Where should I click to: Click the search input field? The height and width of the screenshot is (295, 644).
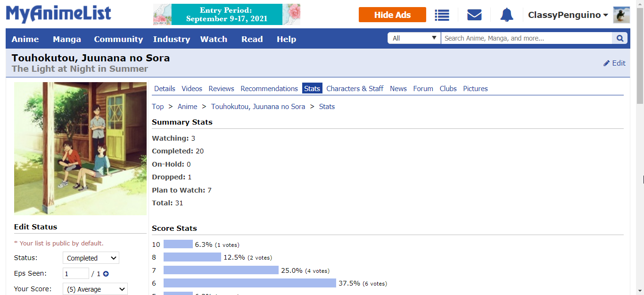pos(527,38)
